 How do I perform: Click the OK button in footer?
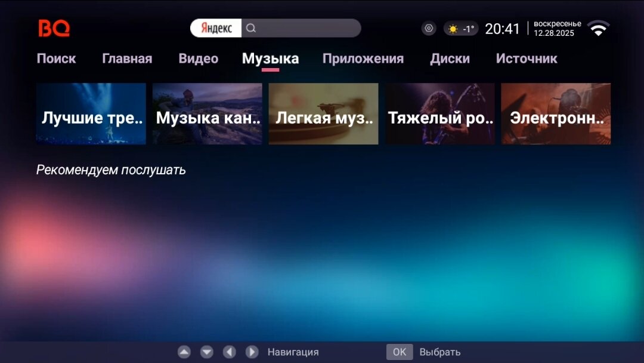pyautogui.click(x=399, y=352)
